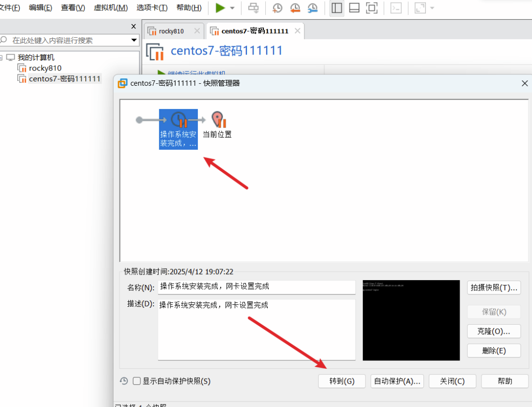This screenshot has height=407, width=532.
Task: Open the 文件(F) menu
Action: [9, 7]
